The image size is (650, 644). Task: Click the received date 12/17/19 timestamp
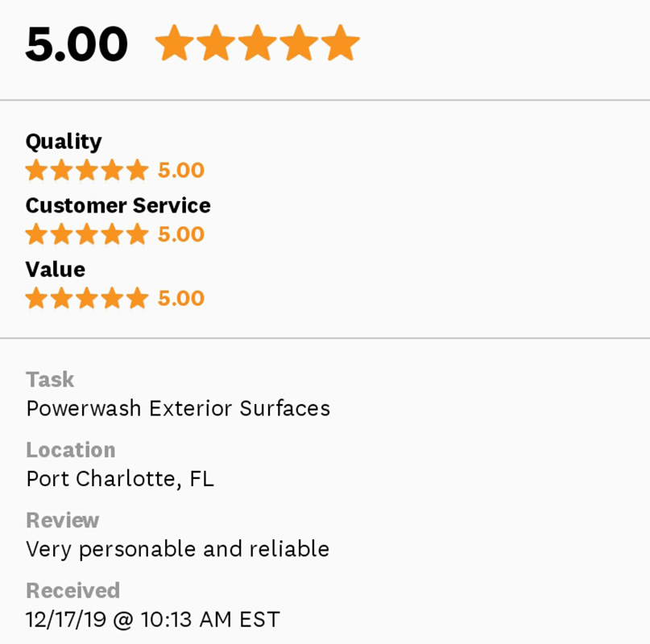click(x=153, y=620)
